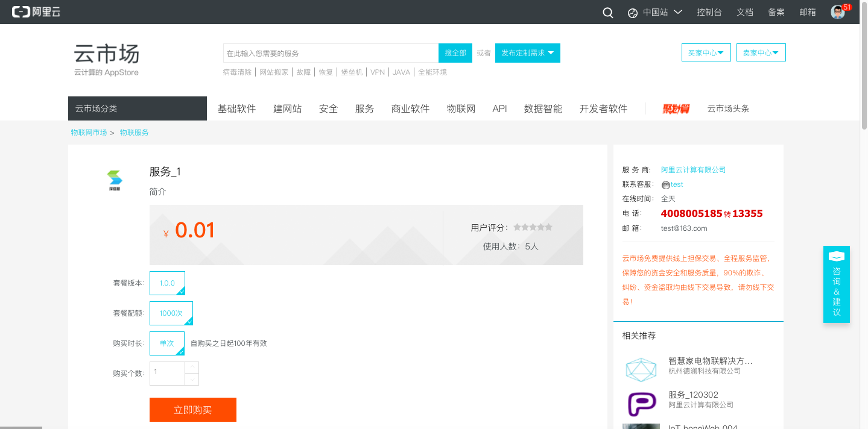Open the 发布定制需求 dropdown
Viewport: 868px width, 429px height.
click(528, 53)
